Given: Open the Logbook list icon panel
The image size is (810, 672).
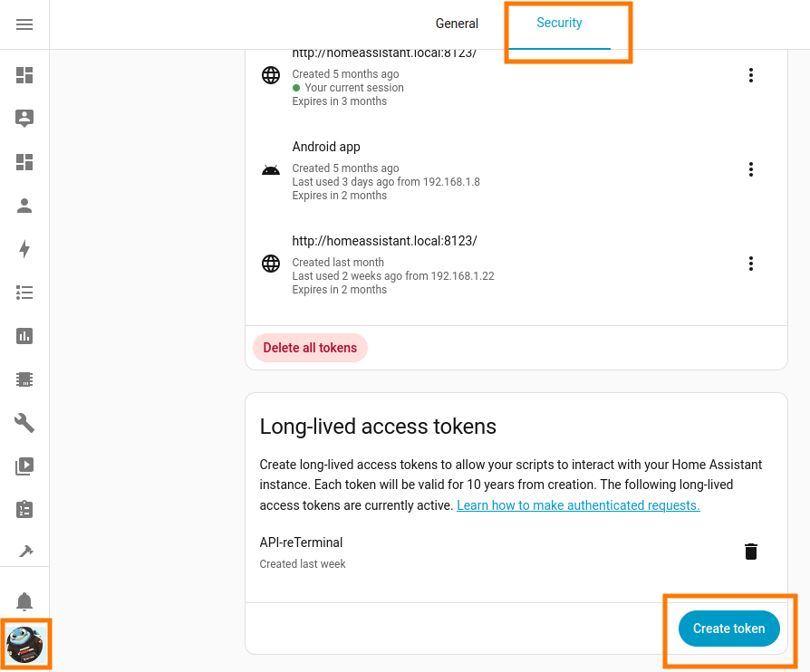Looking at the screenshot, I should pos(24,293).
